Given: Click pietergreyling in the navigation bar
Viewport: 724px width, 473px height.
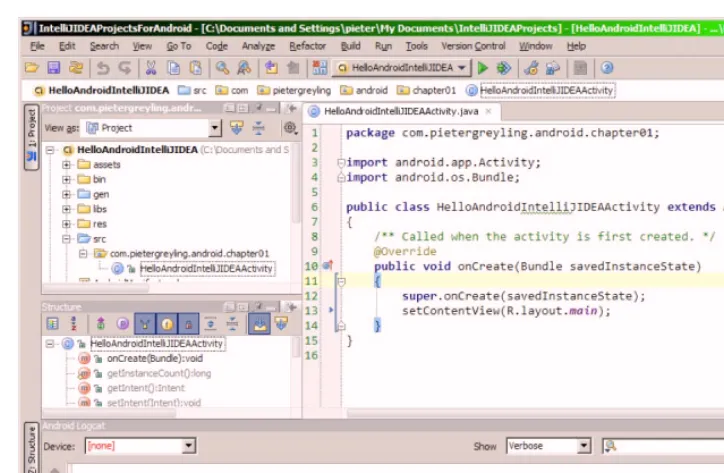Looking at the screenshot, I should (x=294, y=91).
